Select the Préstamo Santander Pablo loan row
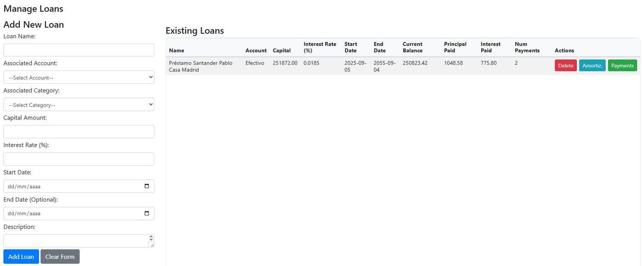The height and width of the screenshot is (266, 644). click(322, 66)
